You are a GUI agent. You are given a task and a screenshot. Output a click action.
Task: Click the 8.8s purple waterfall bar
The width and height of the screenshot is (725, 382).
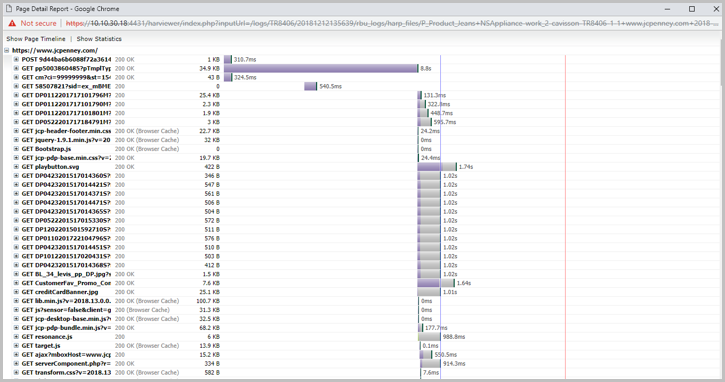(x=321, y=68)
